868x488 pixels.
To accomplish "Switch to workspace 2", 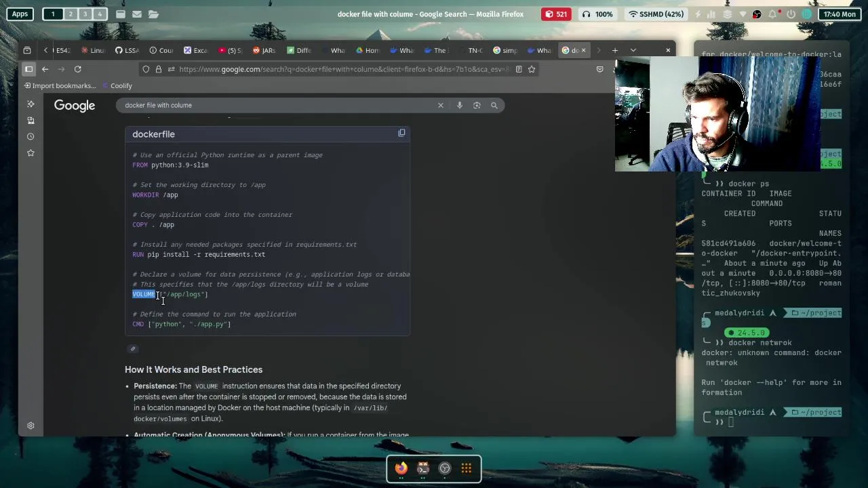I will (x=71, y=14).
